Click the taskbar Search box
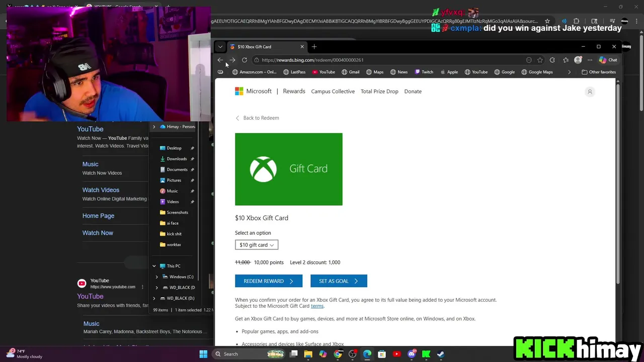 [x=249, y=354]
